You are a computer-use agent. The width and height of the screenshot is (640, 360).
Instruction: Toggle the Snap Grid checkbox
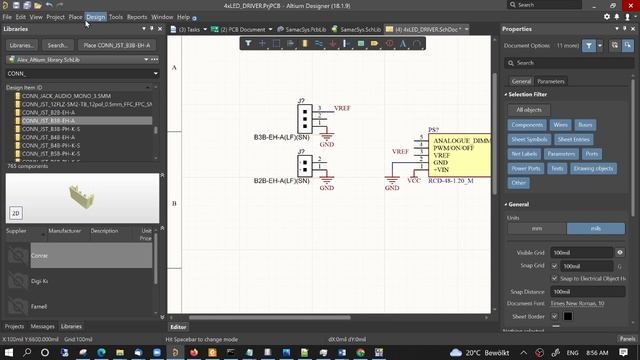tap(554, 266)
